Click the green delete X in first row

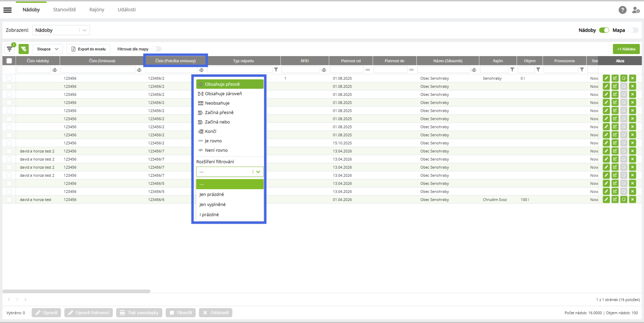coord(633,78)
